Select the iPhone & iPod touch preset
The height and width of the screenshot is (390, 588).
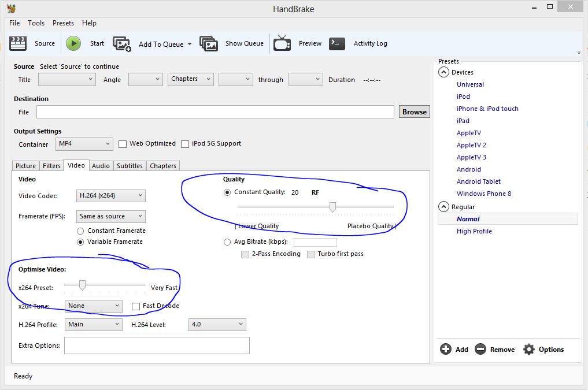487,109
